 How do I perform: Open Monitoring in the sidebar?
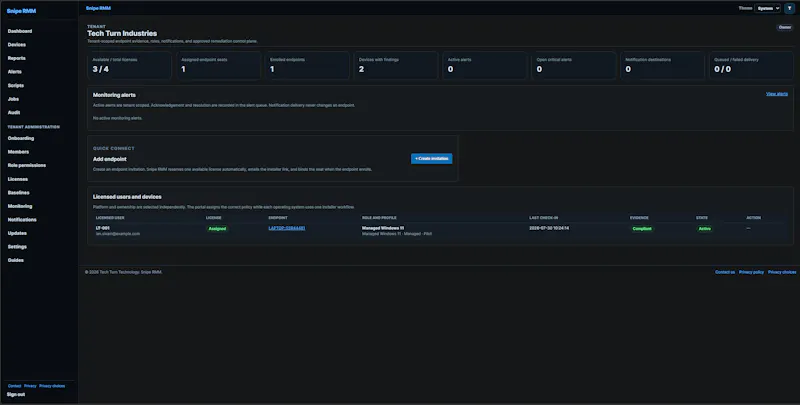click(20, 206)
